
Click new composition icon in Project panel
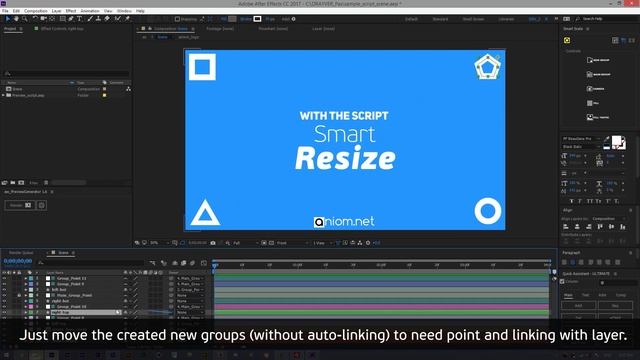click(x=21, y=183)
